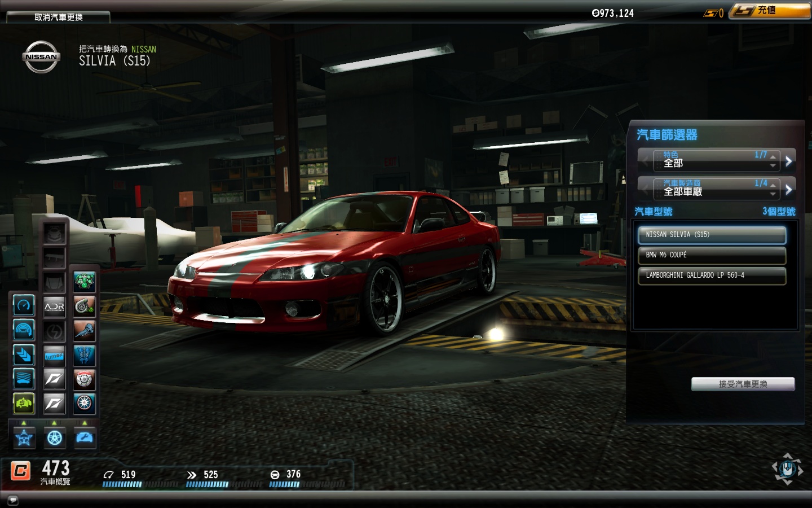Click the 973,124 cash balance
Image resolution: width=812 pixels, height=508 pixels.
pos(613,13)
